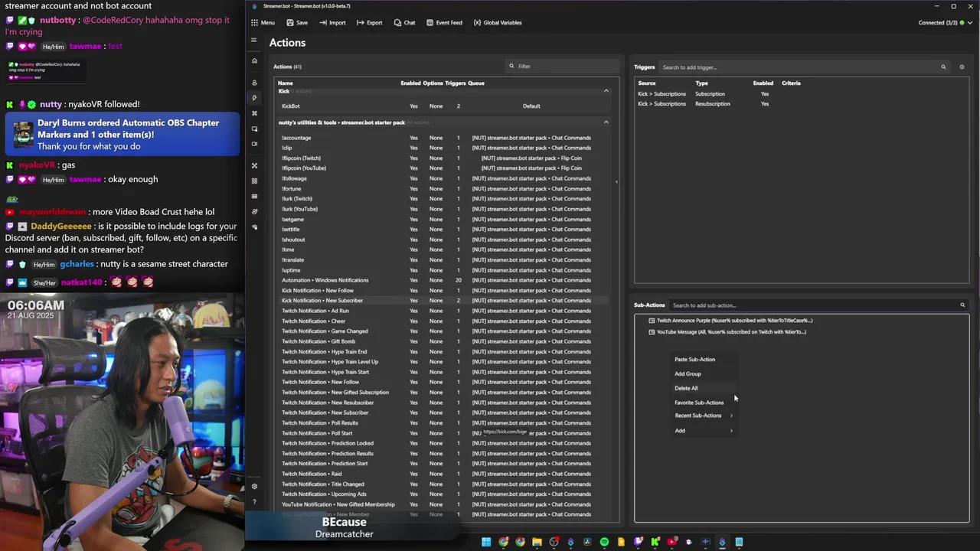Open the Add entry in context menu
The width and height of the screenshot is (980, 551).
point(680,431)
